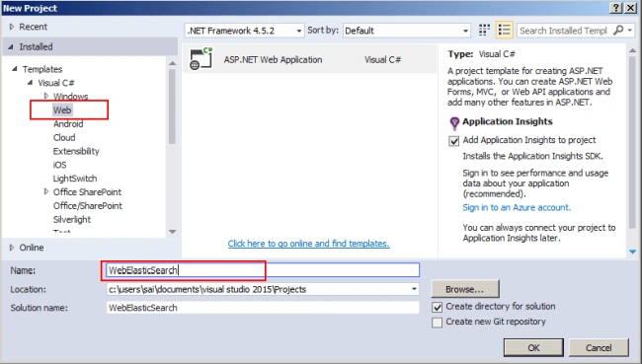
Task: Select the LightSwitch template category
Action: click(x=75, y=179)
